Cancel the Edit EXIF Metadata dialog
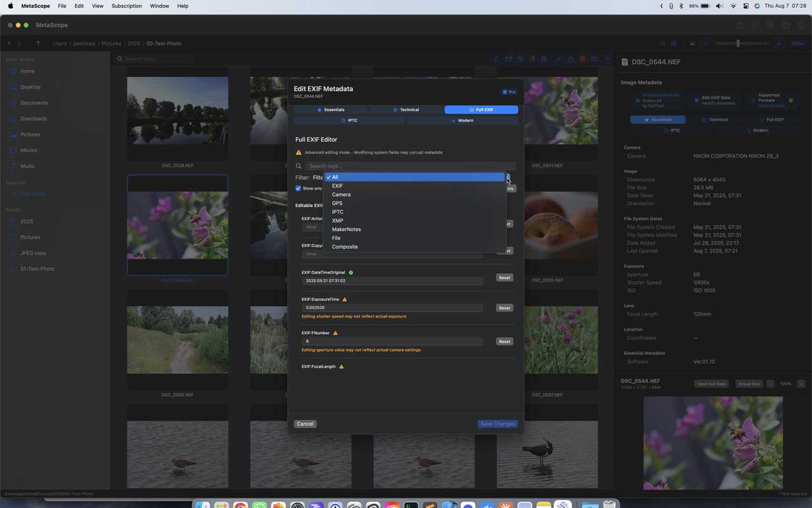Image resolution: width=812 pixels, height=508 pixels. point(305,424)
